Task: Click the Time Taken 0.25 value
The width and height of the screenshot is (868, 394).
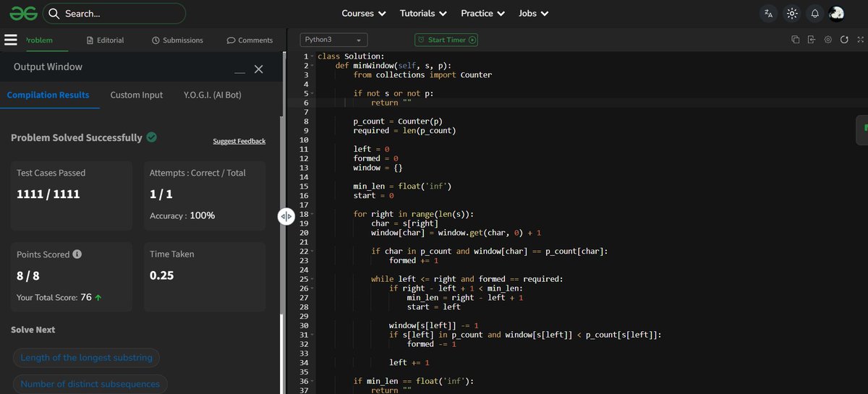Action: click(161, 275)
